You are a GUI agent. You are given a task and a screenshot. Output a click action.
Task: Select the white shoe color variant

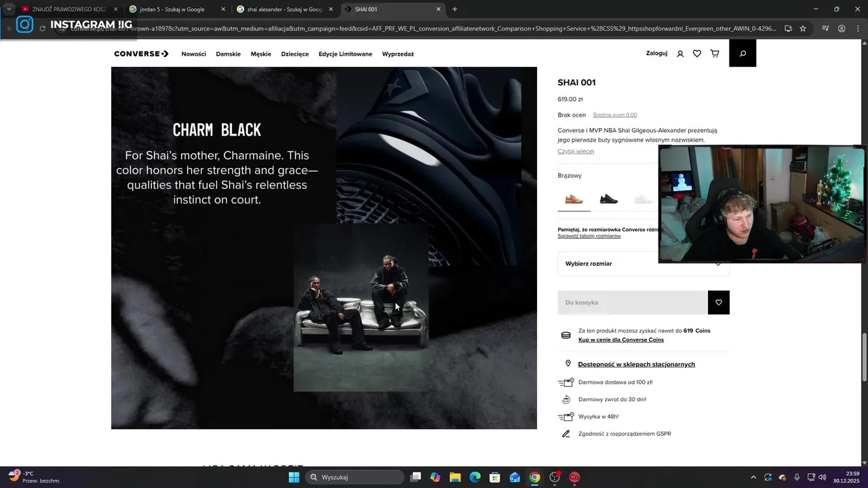643,199
